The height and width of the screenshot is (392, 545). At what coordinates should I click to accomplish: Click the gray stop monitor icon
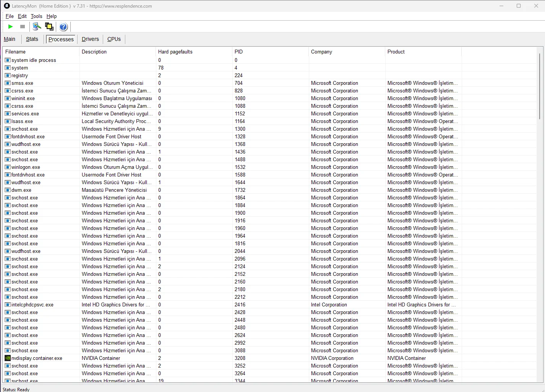click(23, 27)
